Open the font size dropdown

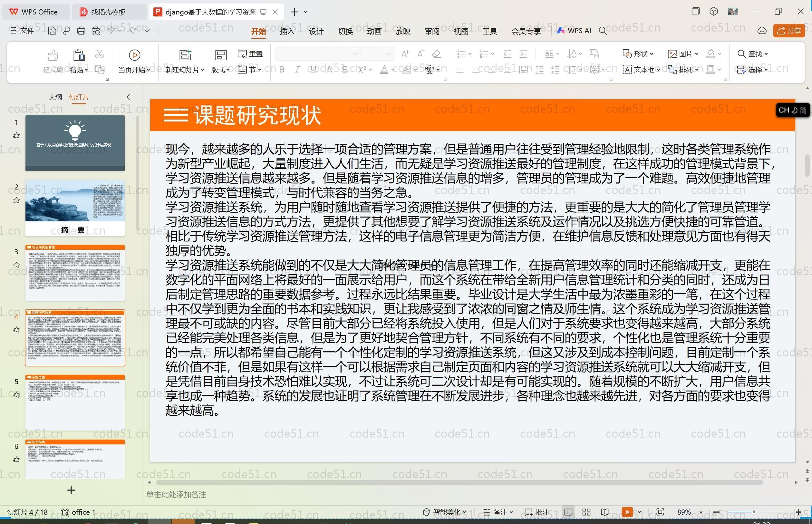[x=388, y=54]
